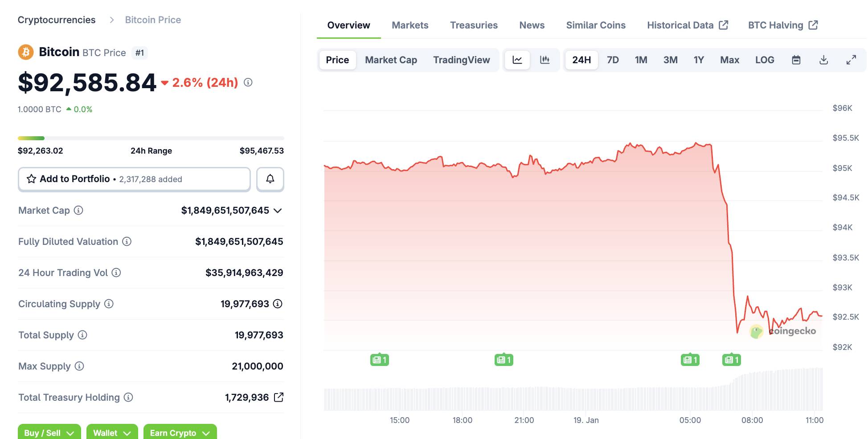Open the chart date range calendar icon
The height and width of the screenshot is (439, 868).
coord(796,60)
